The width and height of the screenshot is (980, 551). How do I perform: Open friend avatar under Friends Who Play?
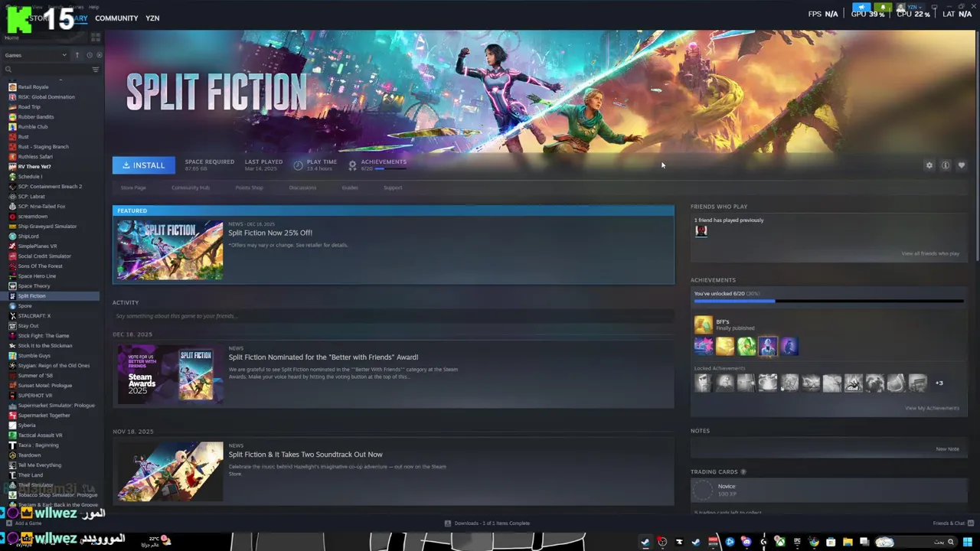pyautogui.click(x=701, y=230)
